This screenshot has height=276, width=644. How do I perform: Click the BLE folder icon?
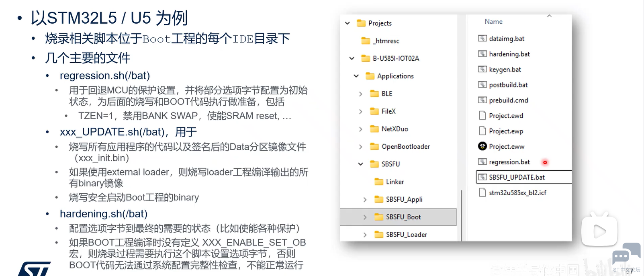coord(374,94)
